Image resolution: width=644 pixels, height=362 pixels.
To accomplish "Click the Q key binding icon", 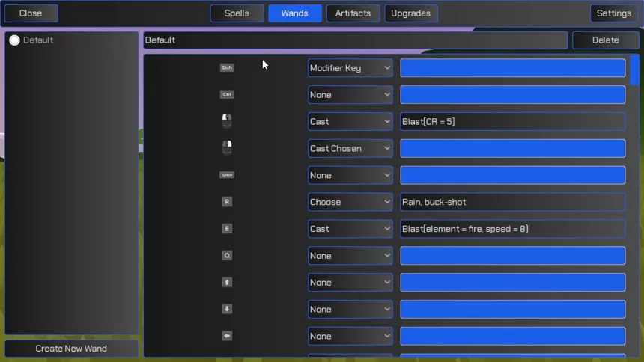I will [x=227, y=255].
